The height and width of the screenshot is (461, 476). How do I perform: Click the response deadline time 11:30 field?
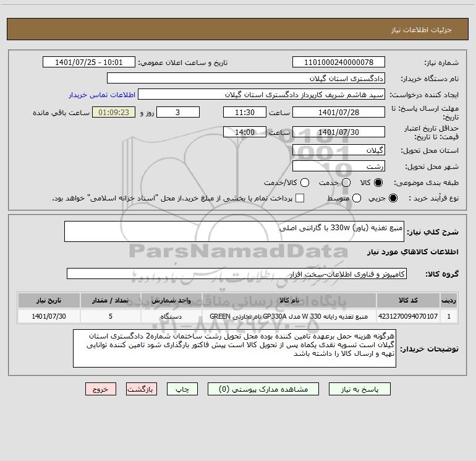245,112
